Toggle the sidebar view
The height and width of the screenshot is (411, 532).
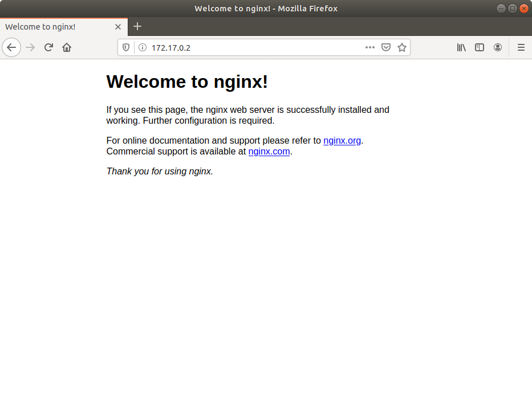coord(480,48)
